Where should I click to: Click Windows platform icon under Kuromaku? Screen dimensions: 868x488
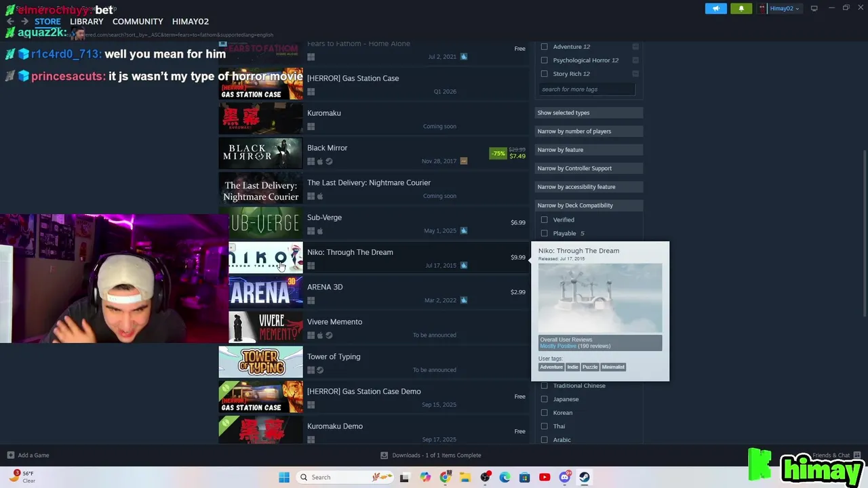(311, 127)
